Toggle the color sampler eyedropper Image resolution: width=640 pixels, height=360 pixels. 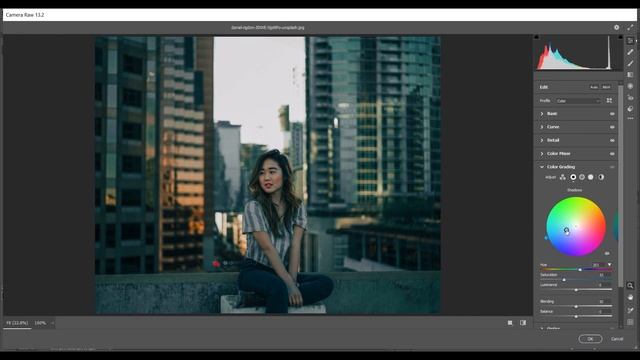(x=630, y=310)
